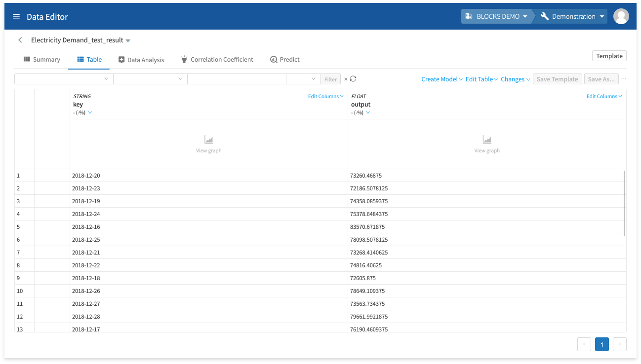The width and height of the screenshot is (641, 364).
Task: Select cell 2018-12-25 in key column
Action: (209, 240)
